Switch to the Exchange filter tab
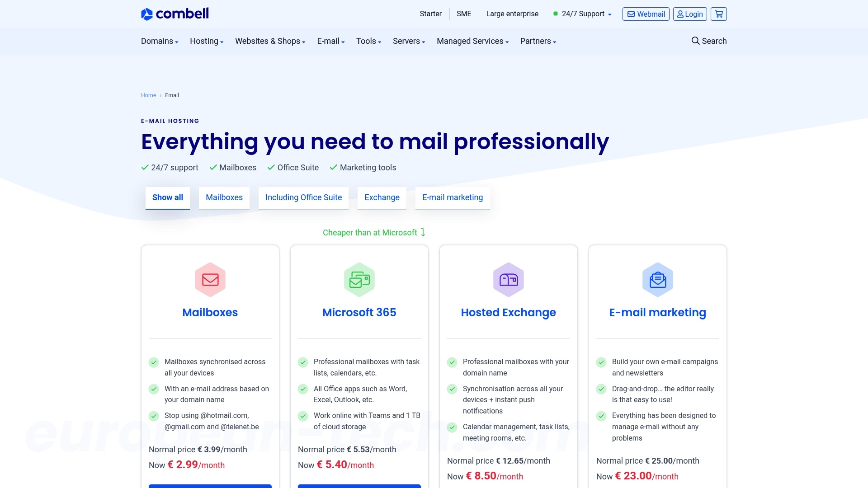The image size is (868, 488). click(x=382, y=197)
